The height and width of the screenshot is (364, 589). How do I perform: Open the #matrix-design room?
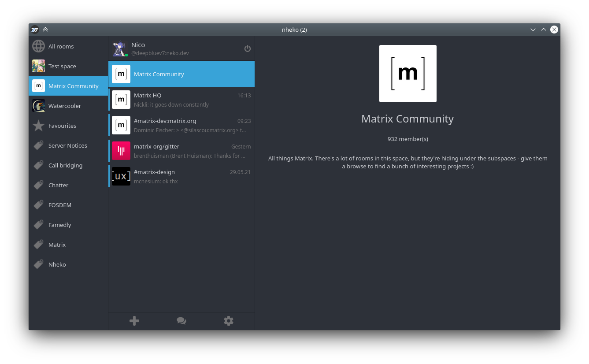(x=182, y=176)
